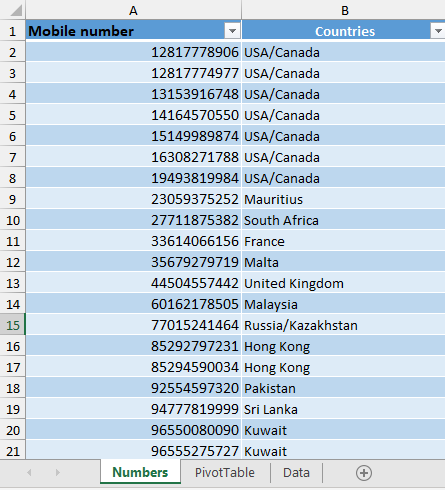Select cell with number 33614066156
The image size is (445, 490).
133,241
